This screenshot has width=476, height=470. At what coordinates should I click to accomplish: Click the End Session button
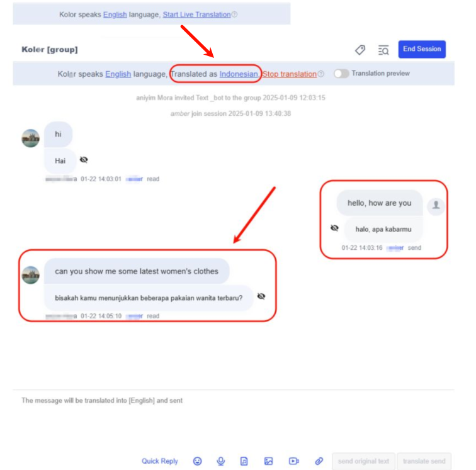(422, 49)
